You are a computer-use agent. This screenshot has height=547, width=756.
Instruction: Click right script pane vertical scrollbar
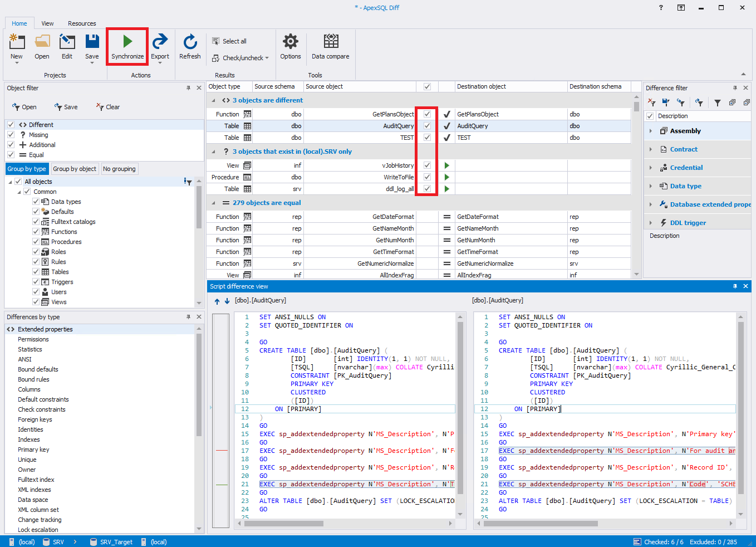740,408
